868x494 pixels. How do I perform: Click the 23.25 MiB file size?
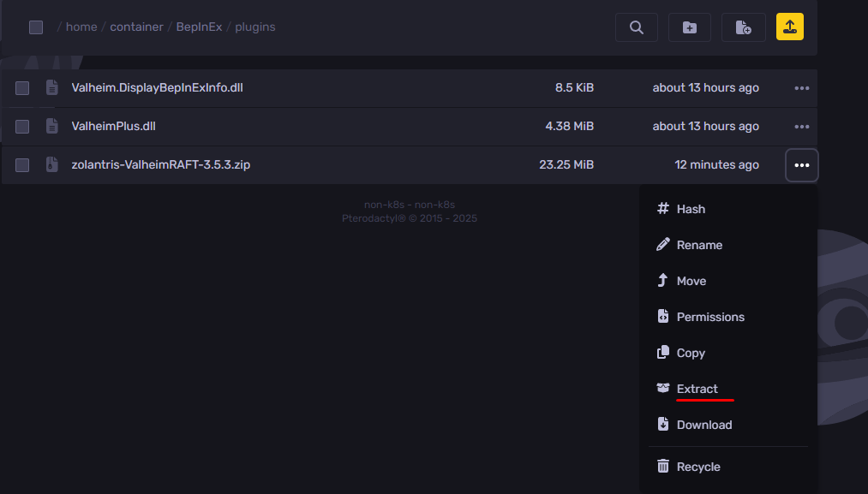click(x=566, y=164)
